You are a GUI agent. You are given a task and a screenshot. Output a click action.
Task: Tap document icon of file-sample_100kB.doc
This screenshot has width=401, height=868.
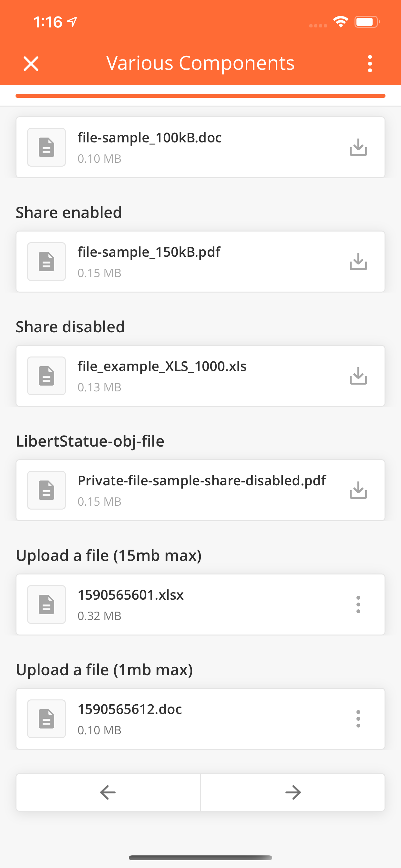click(46, 147)
